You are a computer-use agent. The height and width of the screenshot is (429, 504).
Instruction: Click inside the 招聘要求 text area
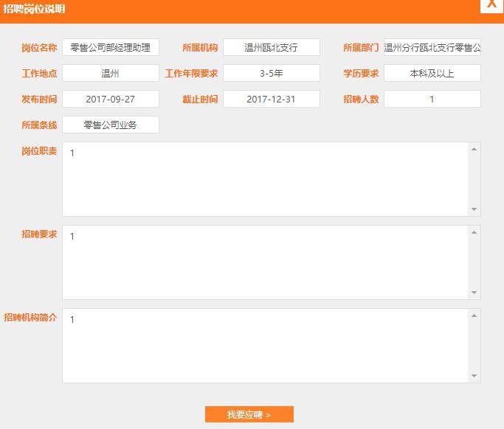[266, 262]
